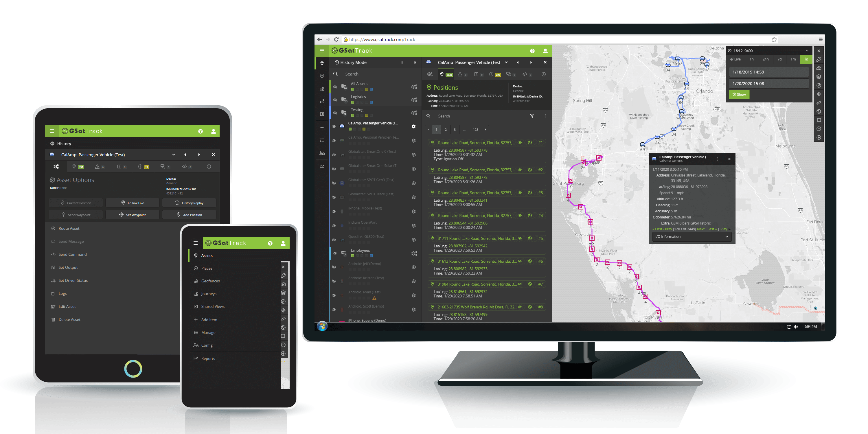Viewport: 868px width, 434px height.
Task: Click Follow Live button on tablet
Action: click(133, 203)
